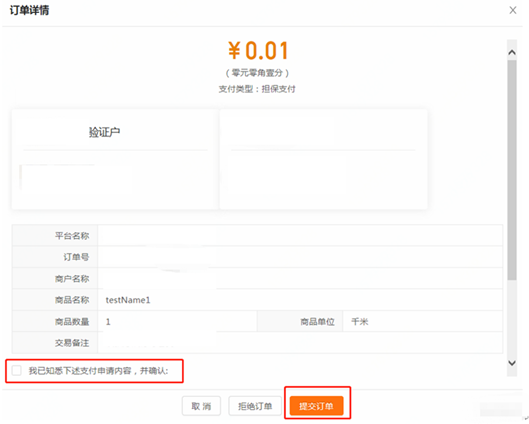Image resolution: width=529 pixels, height=424 pixels.
Task: Click the 千米 product unit value
Action: pos(360,321)
